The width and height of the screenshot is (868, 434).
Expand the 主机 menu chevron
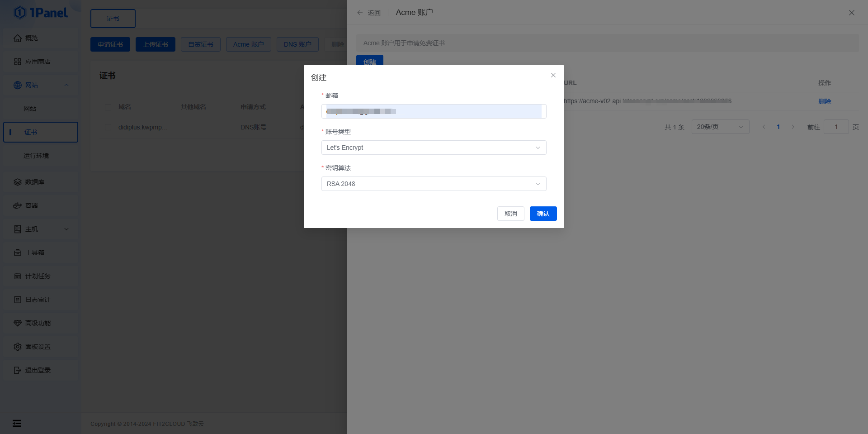(66, 229)
